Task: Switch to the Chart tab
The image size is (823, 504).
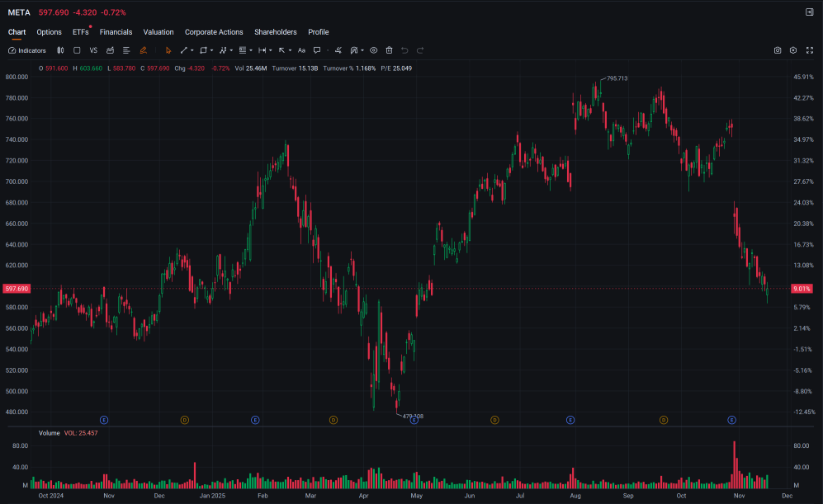Action: (x=17, y=32)
